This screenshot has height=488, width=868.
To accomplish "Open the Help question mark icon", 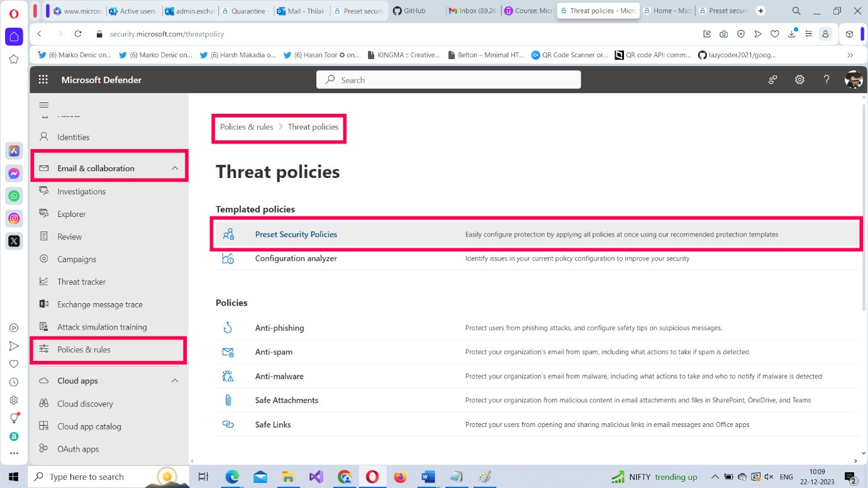I will 826,80.
